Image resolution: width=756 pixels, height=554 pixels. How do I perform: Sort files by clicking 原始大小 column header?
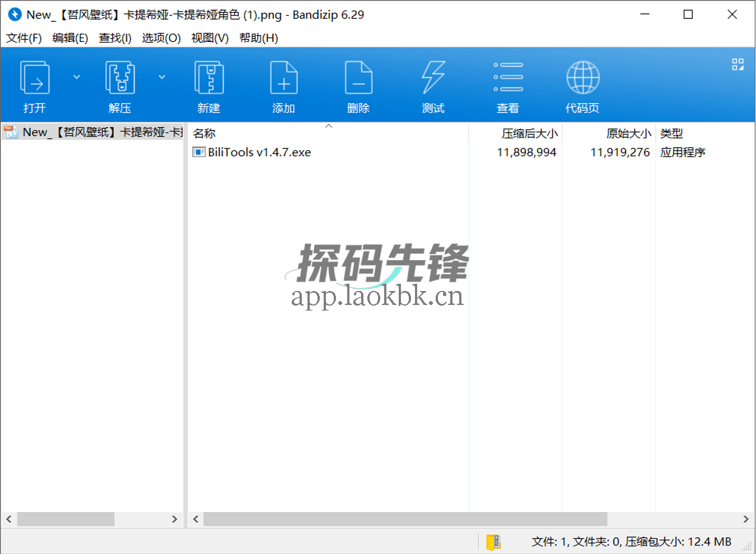click(628, 133)
